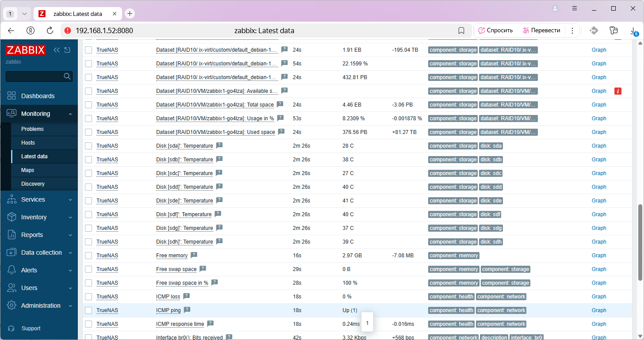Open help icon for Disk [sdh] Temperature
This screenshot has width=644, height=340.
pos(219,241)
